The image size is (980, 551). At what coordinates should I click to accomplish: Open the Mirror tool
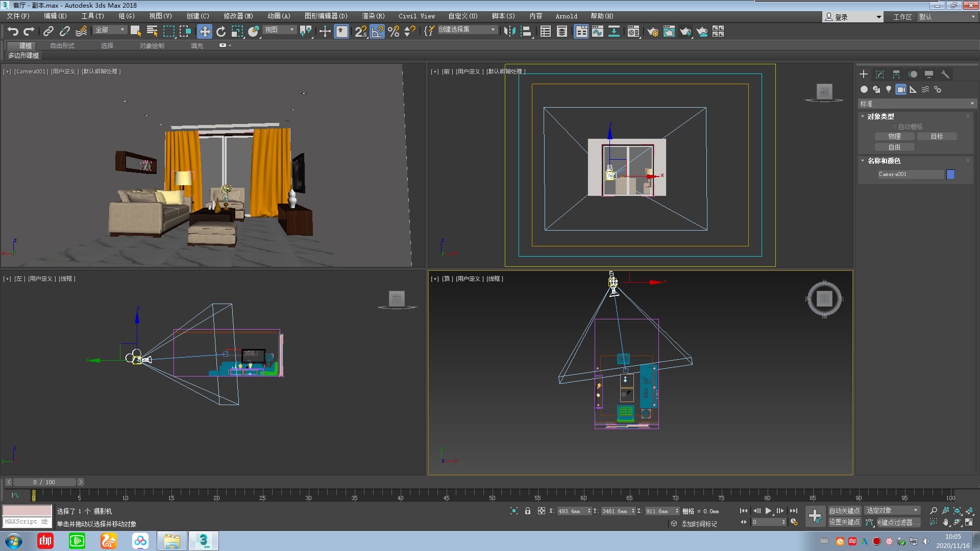pos(509,32)
